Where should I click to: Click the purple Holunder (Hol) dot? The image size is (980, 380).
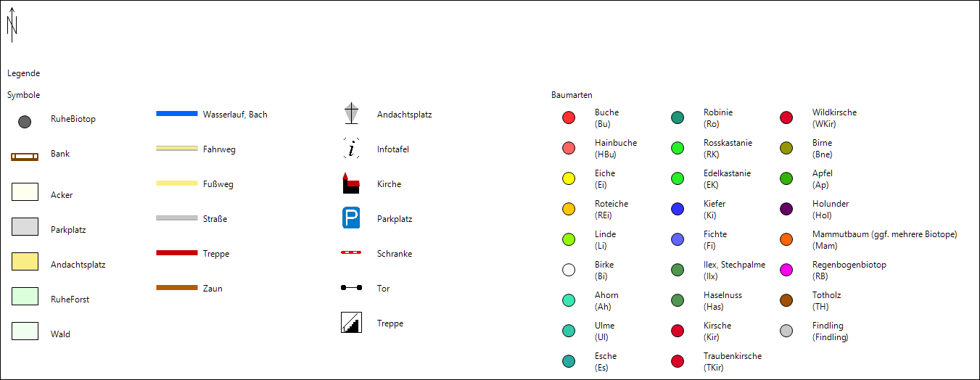point(786,209)
